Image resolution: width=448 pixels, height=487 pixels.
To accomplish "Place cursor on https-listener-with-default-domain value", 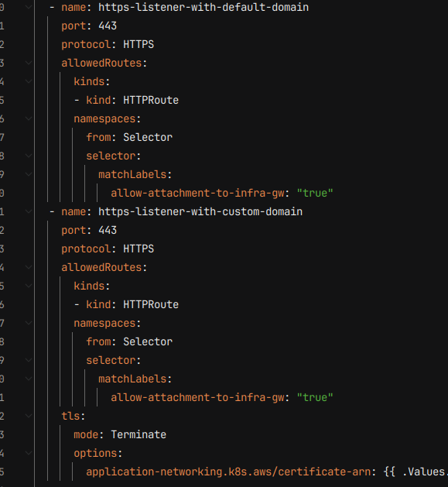I will point(203,7).
